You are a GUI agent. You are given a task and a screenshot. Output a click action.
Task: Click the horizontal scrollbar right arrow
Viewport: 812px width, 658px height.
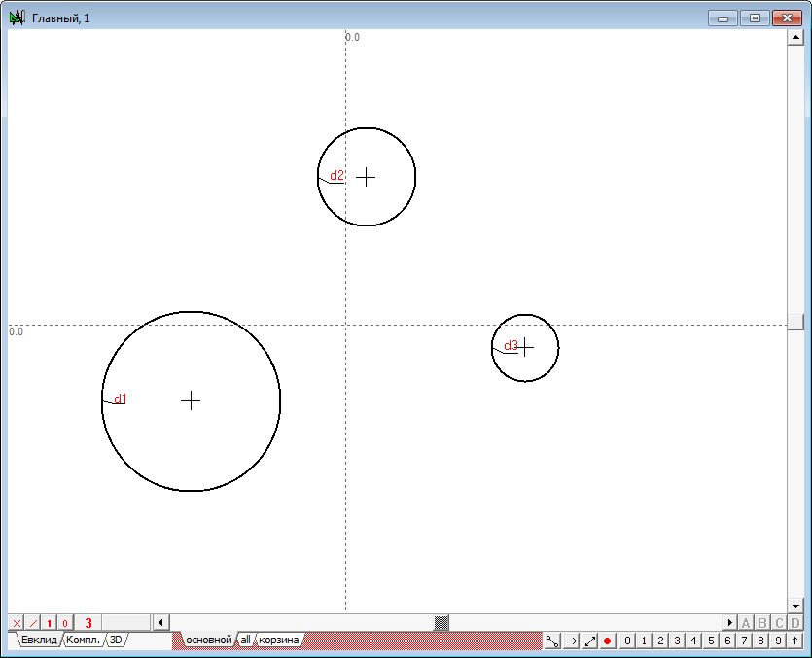(x=729, y=623)
